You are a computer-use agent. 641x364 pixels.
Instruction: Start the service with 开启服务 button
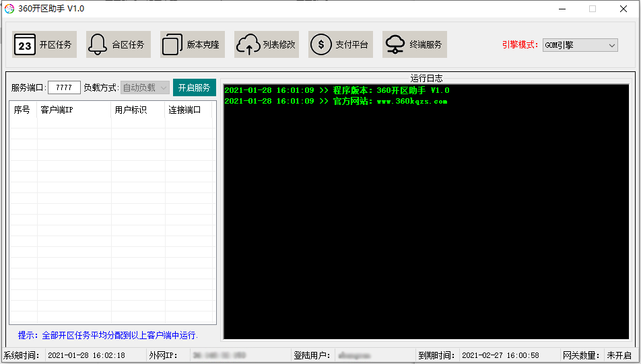tap(194, 87)
